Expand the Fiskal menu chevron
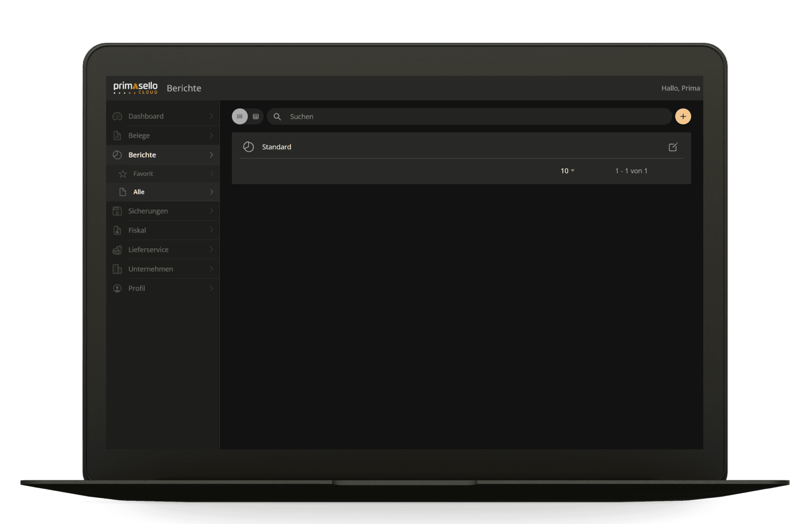 tap(211, 230)
